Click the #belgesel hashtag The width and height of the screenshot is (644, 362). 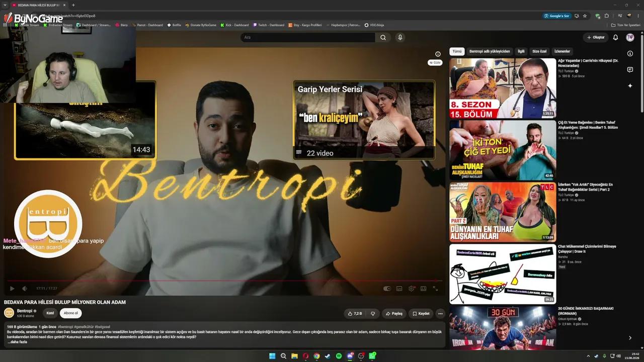(x=102, y=327)
